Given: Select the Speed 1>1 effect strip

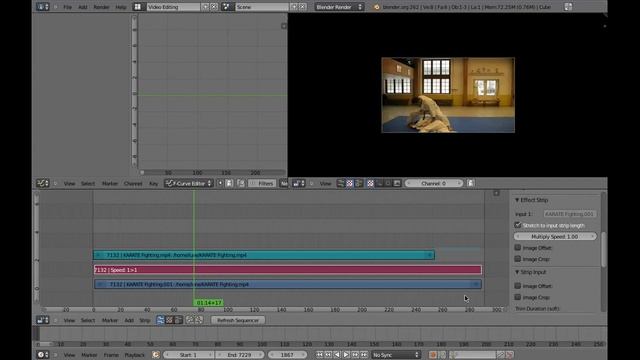Looking at the screenshot, I should pyautogui.click(x=288, y=270).
